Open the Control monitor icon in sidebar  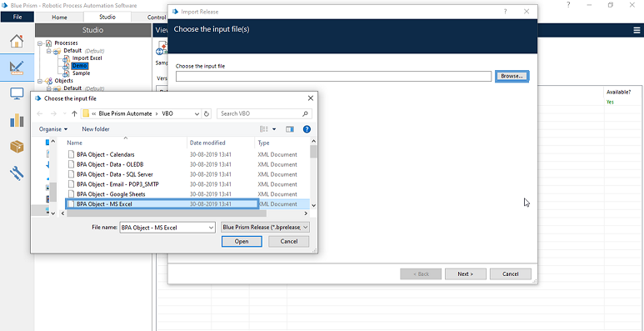pyautogui.click(x=17, y=94)
